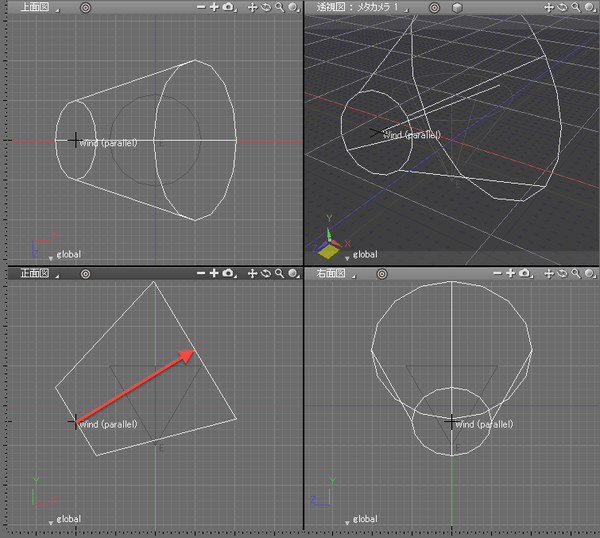The width and height of the screenshot is (600, 538).
Task: Open the sphere display mode icon in 上面図 view
Action: pos(294,8)
